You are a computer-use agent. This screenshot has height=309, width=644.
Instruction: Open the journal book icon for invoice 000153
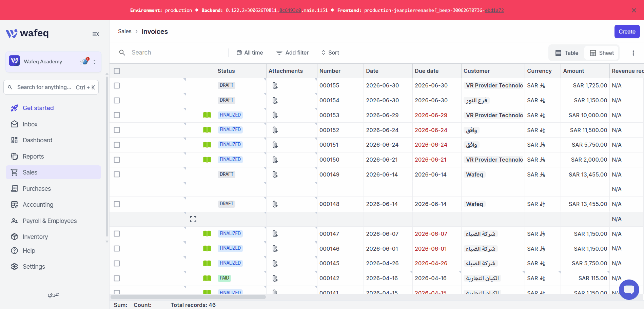point(207,115)
